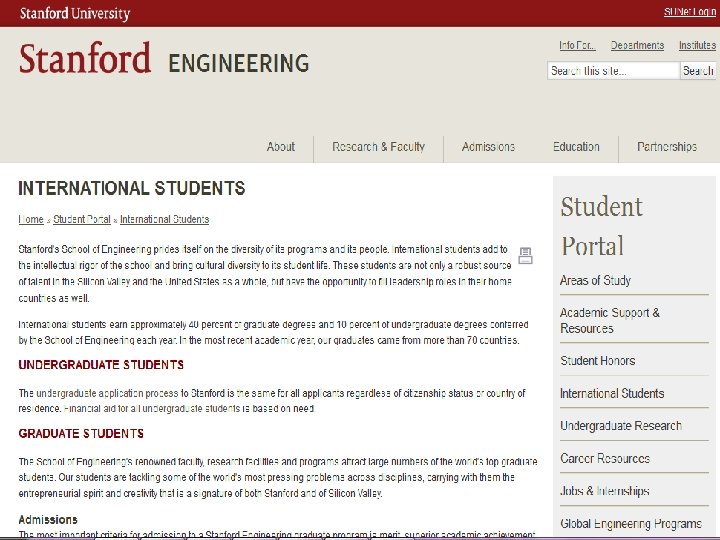Focus the Search this site field

[613, 71]
